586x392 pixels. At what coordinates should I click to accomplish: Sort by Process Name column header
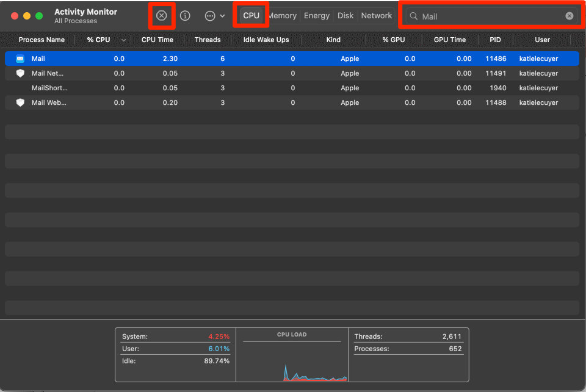[42, 40]
